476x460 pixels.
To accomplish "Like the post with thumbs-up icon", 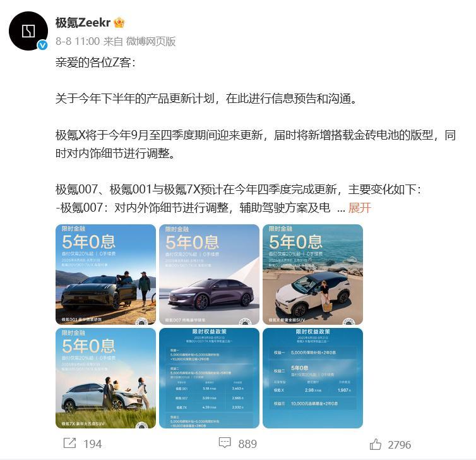I will point(376,444).
